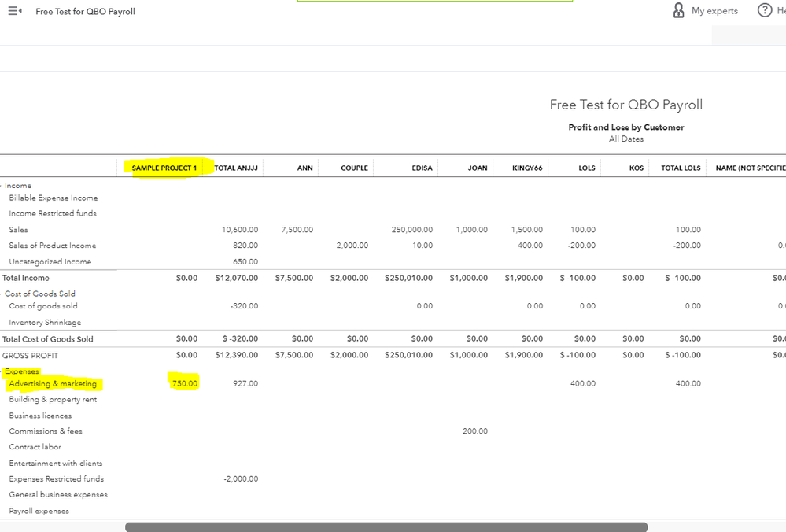Select the Income Restricted funds row
The image size is (786, 532).
[x=53, y=213]
